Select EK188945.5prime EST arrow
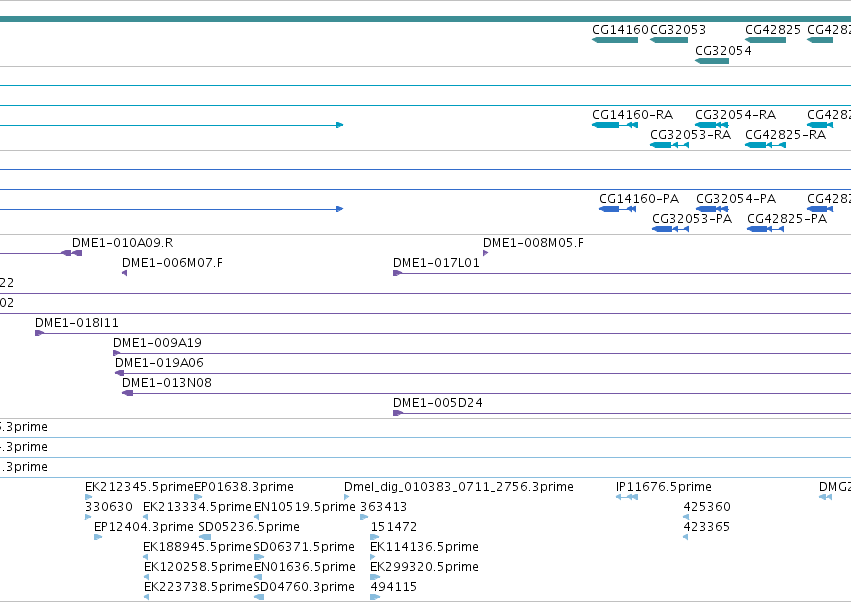The width and height of the screenshot is (851, 602). coord(145,557)
